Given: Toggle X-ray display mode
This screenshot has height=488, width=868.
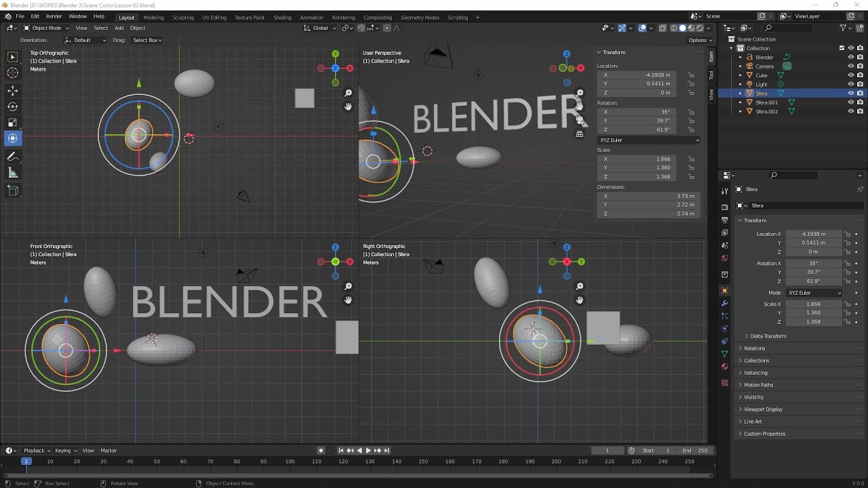Looking at the screenshot, I should tap(663, 28).
